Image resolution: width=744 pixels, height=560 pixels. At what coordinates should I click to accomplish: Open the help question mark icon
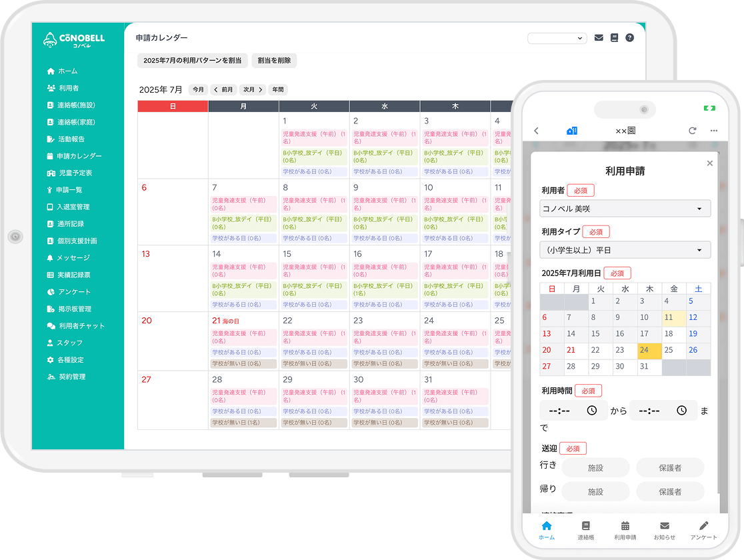tap(629, 38)
